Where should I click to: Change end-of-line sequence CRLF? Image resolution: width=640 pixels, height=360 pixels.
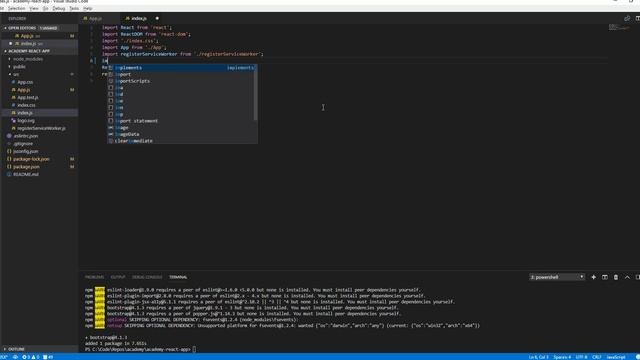coord(597,357)
